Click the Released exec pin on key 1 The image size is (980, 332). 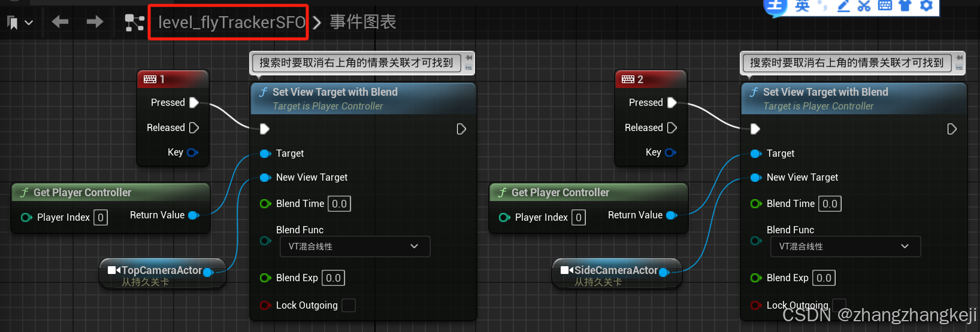194,127
